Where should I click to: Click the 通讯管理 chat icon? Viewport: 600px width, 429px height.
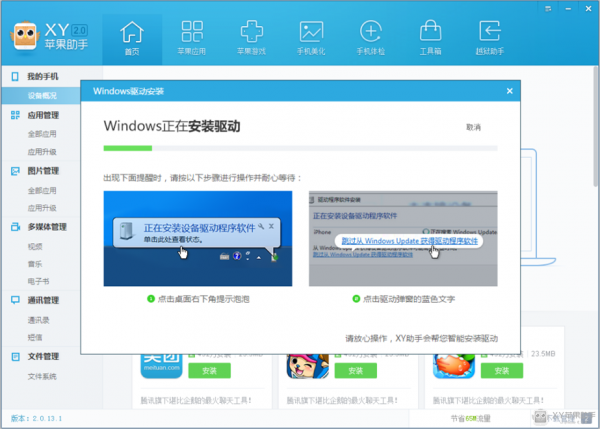(15, 300)
